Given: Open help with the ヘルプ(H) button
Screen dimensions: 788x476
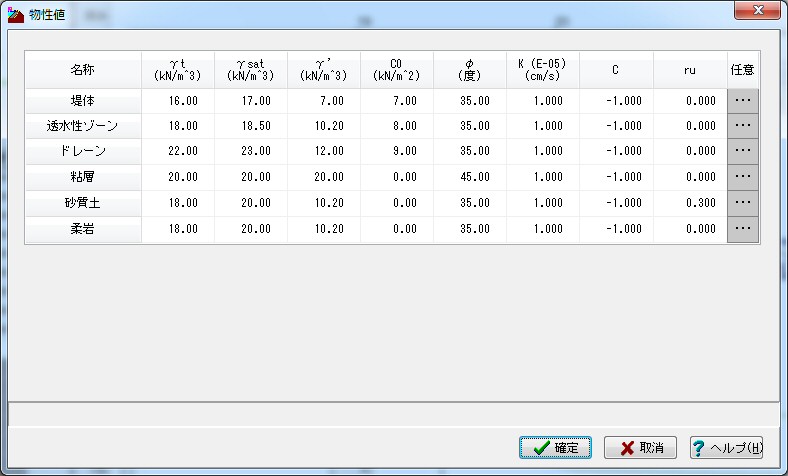Looking at the screenshot, I should [x=726, y=447].
